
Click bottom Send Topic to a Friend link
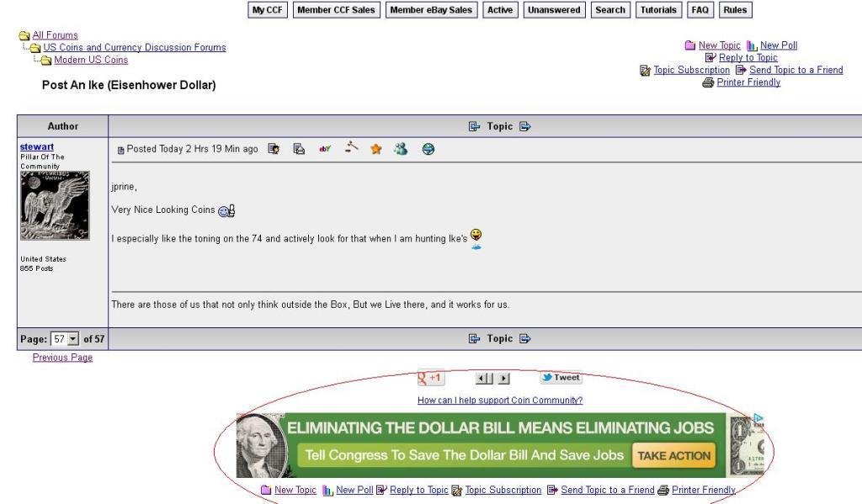[608, 490]
